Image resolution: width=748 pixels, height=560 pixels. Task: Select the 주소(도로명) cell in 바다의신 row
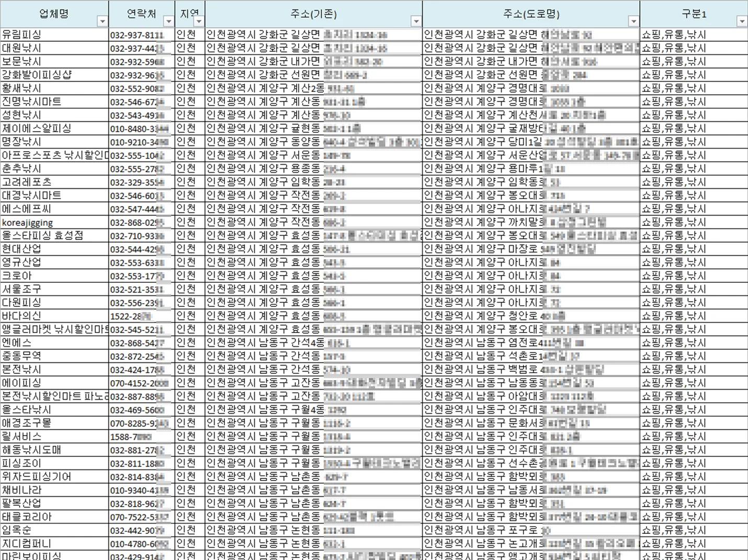(x=531, y=316)
